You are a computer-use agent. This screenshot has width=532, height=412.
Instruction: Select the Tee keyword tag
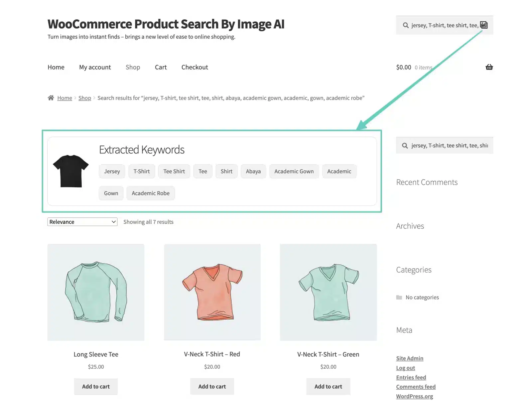203,171
